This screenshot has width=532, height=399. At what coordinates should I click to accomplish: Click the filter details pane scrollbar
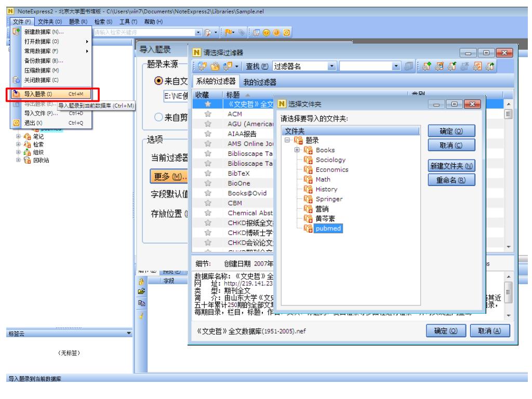tap(508, 295)
